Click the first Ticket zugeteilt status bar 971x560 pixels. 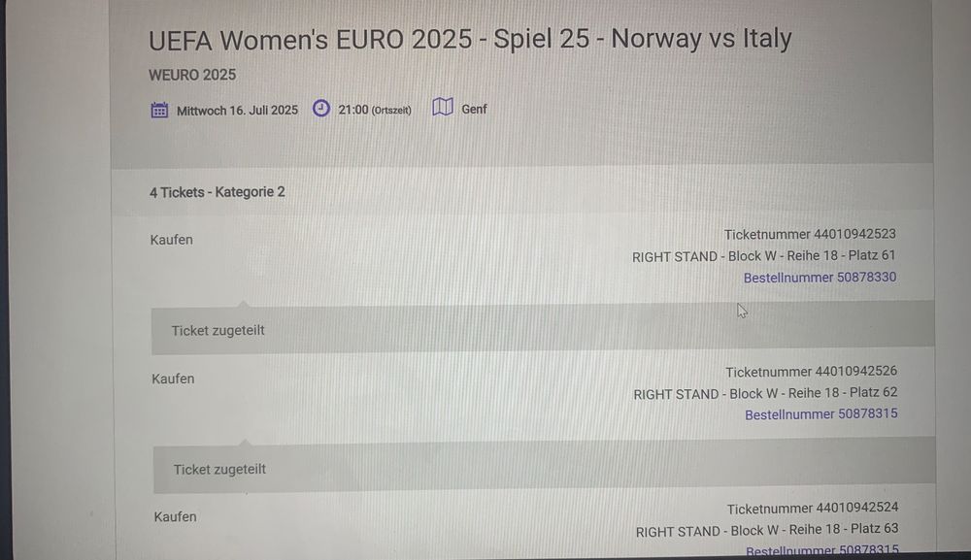543,328
